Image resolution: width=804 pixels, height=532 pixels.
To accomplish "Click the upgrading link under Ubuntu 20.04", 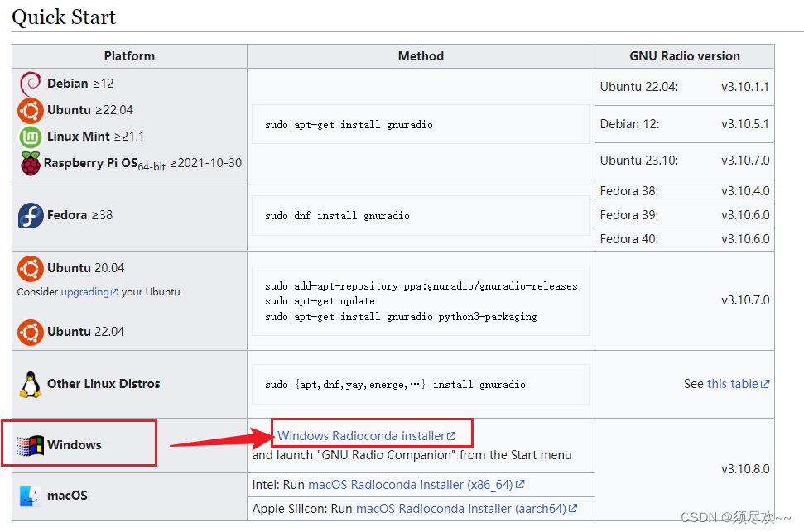I will click(87, 291).
